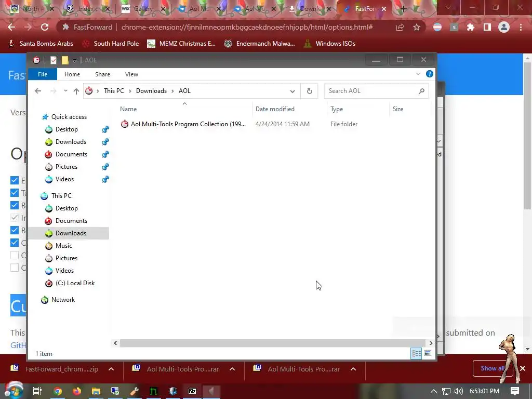Screen dimensions: 532x399
Task: Open MEMZ Christmas E... bookmark
Action: point(181,44)
